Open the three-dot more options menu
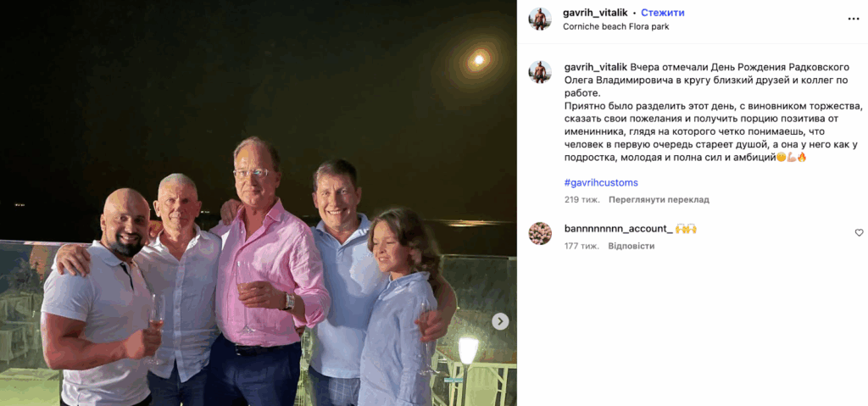The image size is (868, 406). [x=853, y=19]
